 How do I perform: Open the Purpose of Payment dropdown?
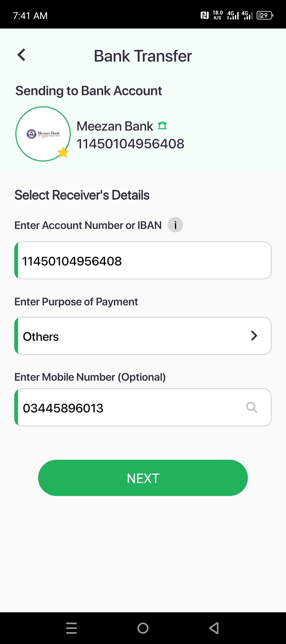point(143,336)
